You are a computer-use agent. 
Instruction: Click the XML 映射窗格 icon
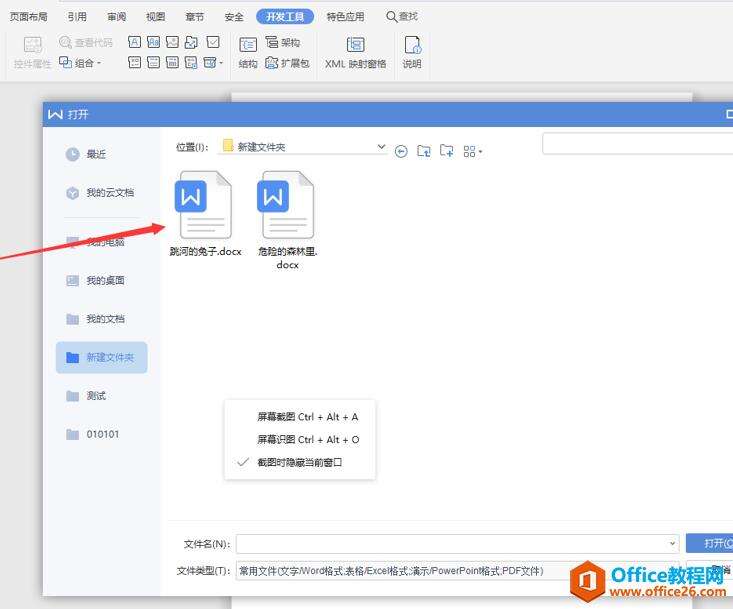pos(355,45)
